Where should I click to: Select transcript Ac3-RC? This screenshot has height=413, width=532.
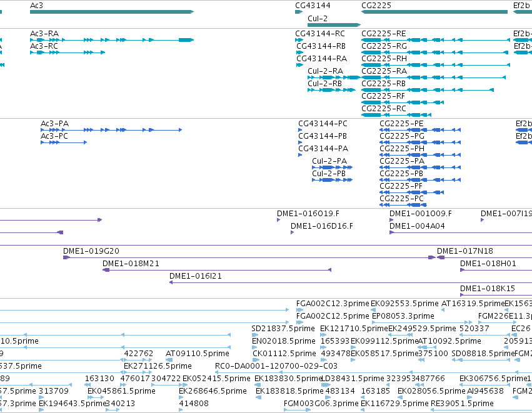pyautogui.click(x=44, y=46)
